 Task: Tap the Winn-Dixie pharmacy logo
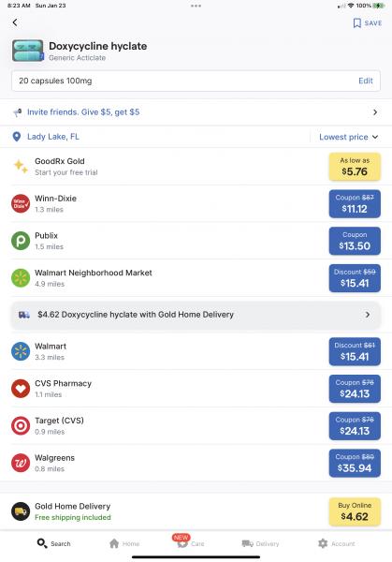(x=21, y=203)
